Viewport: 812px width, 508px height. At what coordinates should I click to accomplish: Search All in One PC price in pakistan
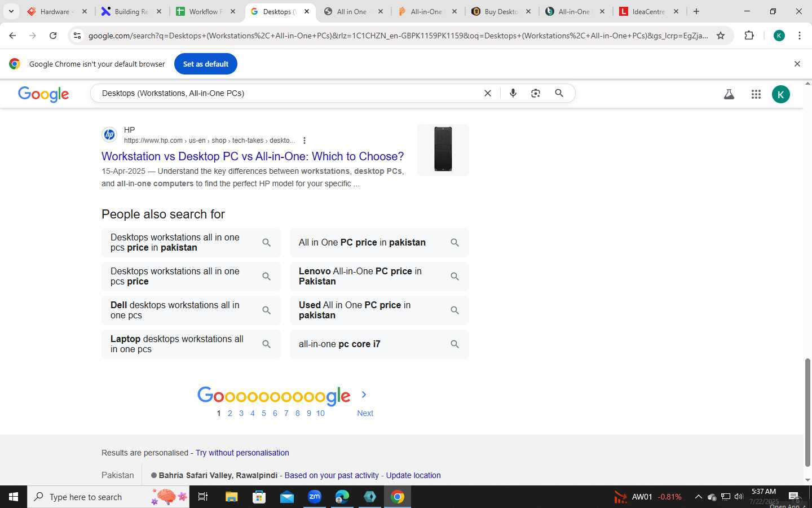click(379, 243)
